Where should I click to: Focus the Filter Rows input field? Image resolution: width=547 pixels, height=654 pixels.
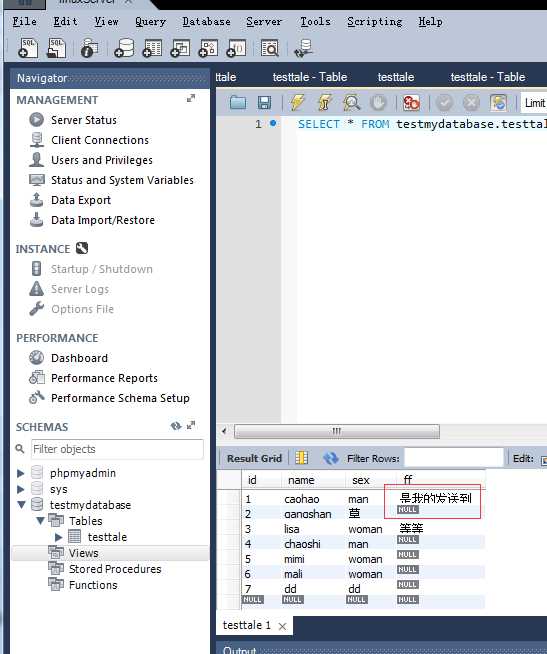[x=454, y=458]
